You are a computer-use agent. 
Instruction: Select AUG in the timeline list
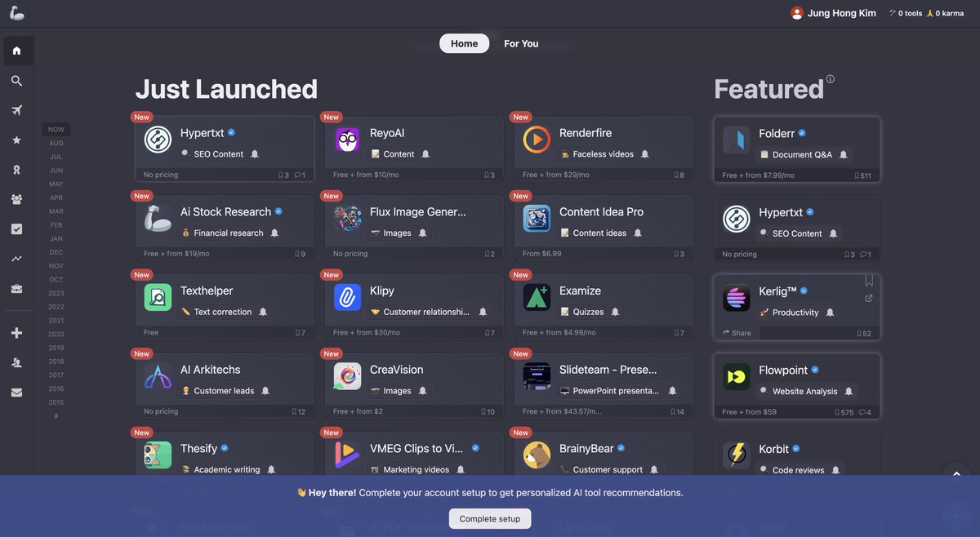pyautogui.click(x=56, y=143)
